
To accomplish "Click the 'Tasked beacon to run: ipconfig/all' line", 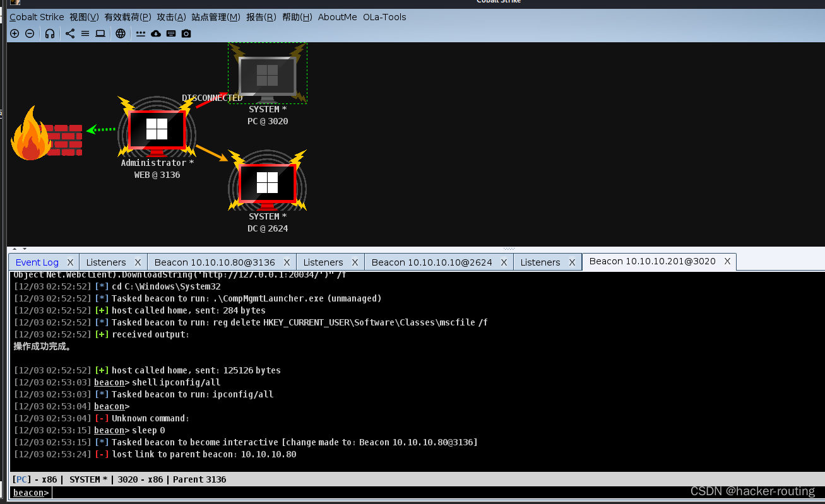I will 143,394.
